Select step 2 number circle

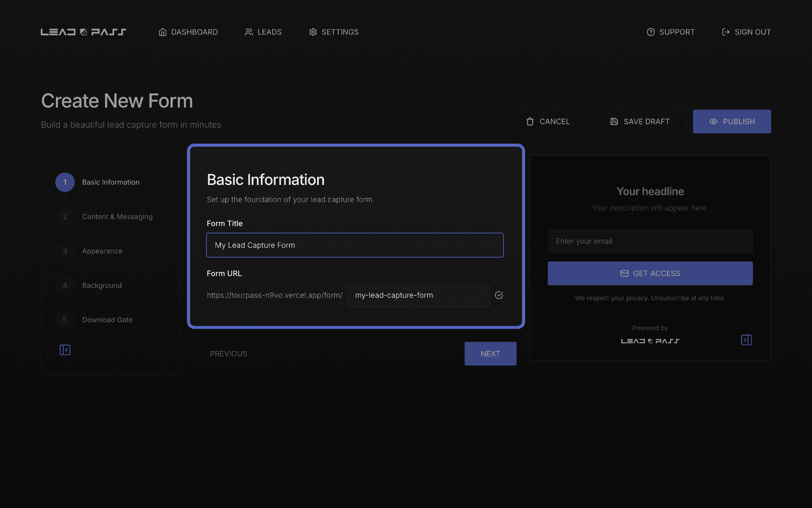click(65, 217)
